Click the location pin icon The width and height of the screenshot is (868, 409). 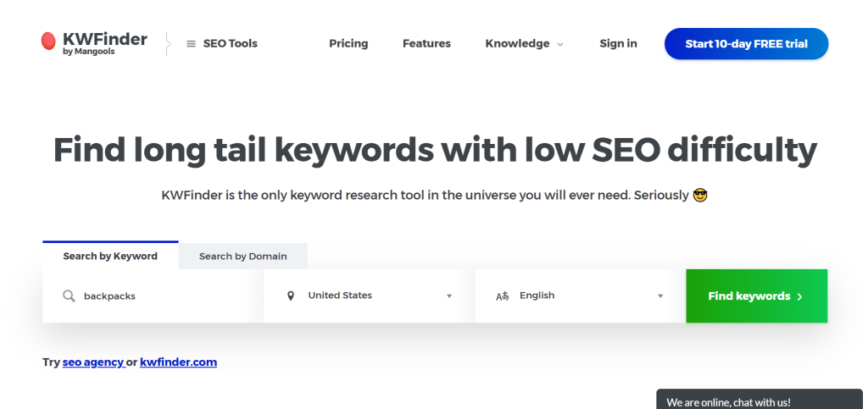pyautogui.click(x=291, y=296)
